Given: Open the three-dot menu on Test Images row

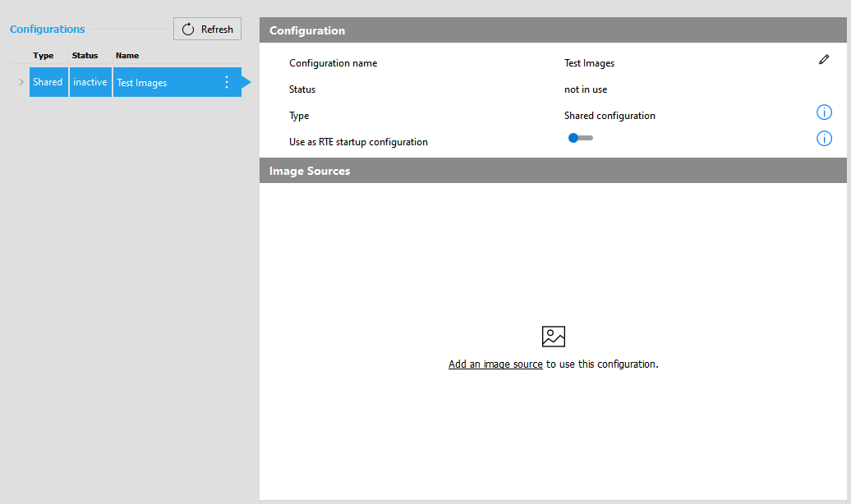Looking at the screenshot, I should tap(227, 82).
